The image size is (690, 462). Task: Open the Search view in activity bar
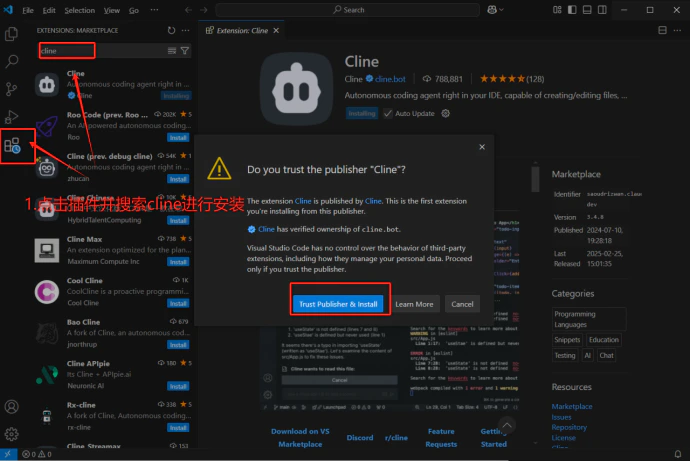coord(11,61)
